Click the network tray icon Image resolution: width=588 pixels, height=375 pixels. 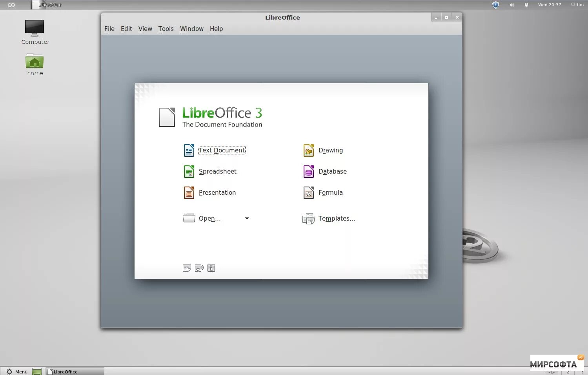pyautogui.click(x=526, y=5)
